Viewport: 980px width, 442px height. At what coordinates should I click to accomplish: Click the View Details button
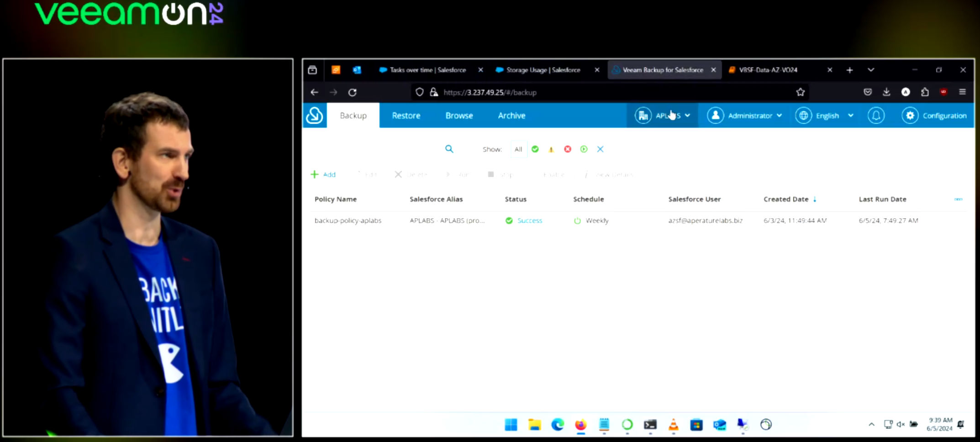[609, 174]
